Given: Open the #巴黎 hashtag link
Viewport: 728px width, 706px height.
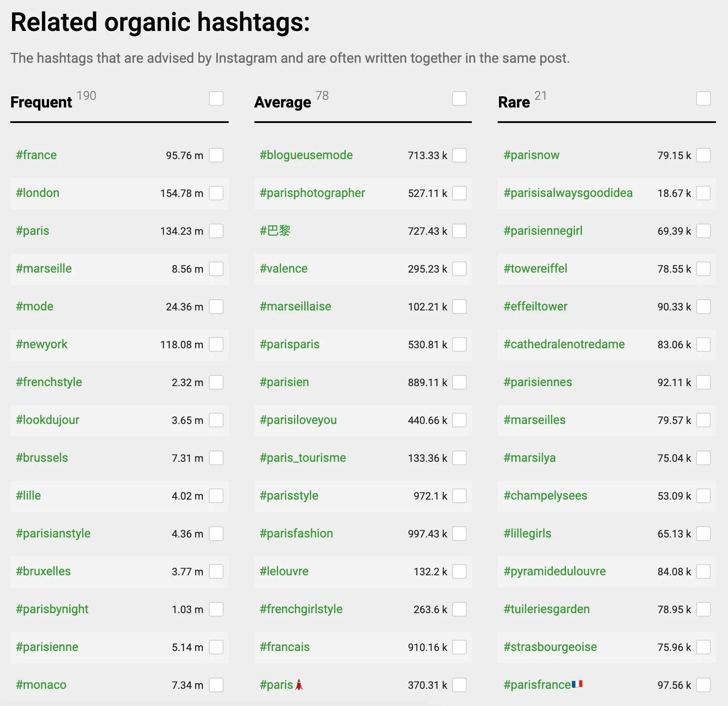Looking at the screenshot, I should click(275, 231).
